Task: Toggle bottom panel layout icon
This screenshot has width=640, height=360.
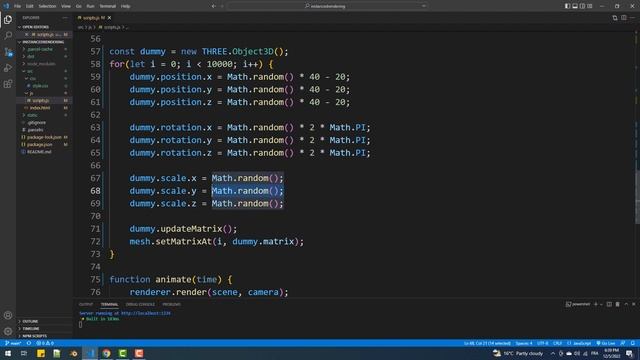Action: coord(575,6)
